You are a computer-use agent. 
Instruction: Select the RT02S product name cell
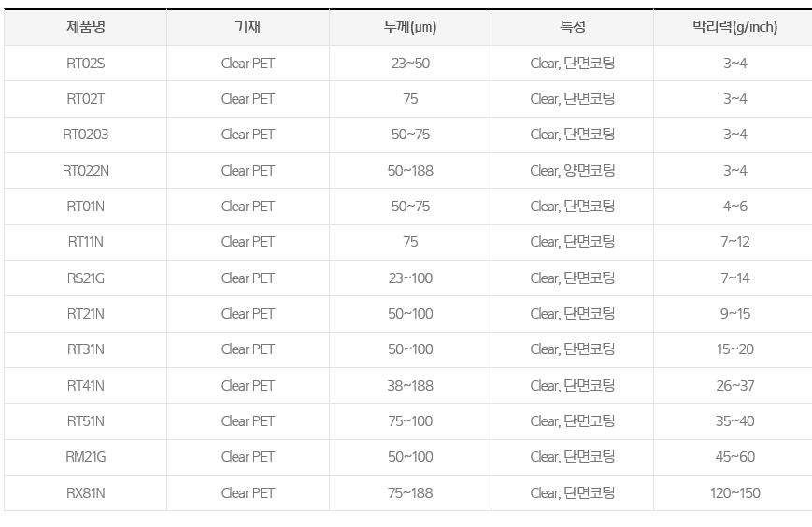coord(85,64)
